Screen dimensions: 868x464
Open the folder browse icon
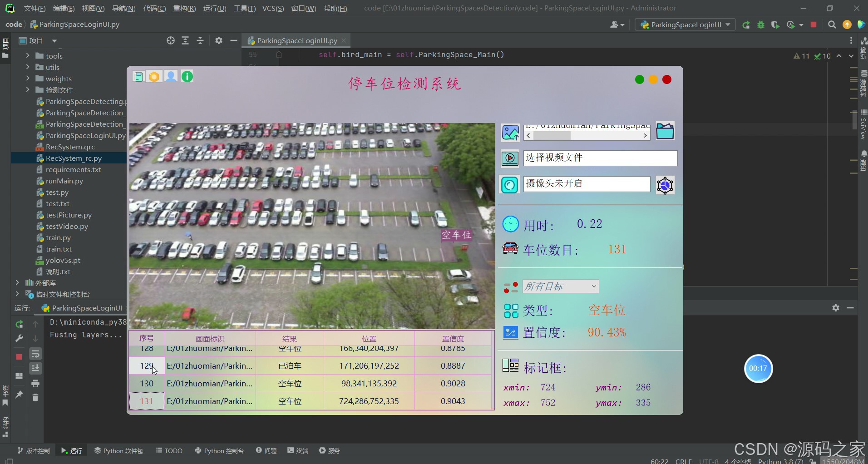click(x=665, y=131)
